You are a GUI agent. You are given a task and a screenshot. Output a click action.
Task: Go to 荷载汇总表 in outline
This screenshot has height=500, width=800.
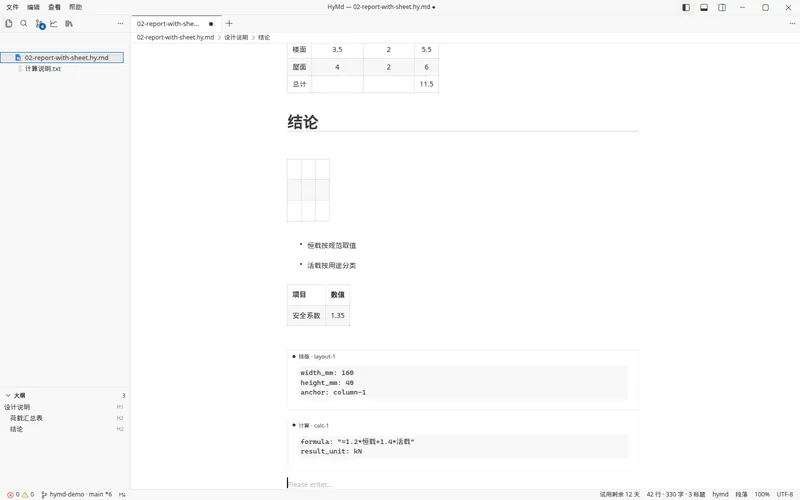pos(26,418)
